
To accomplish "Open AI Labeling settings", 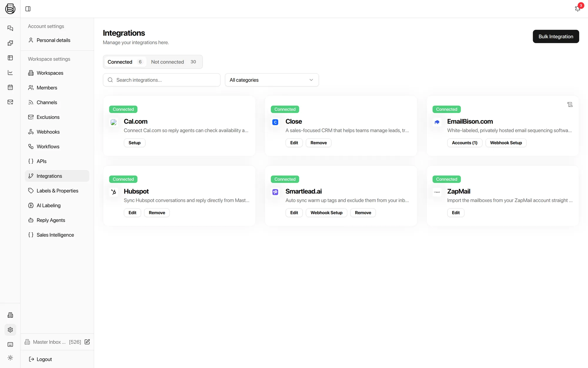I will (x=57, y=205).
